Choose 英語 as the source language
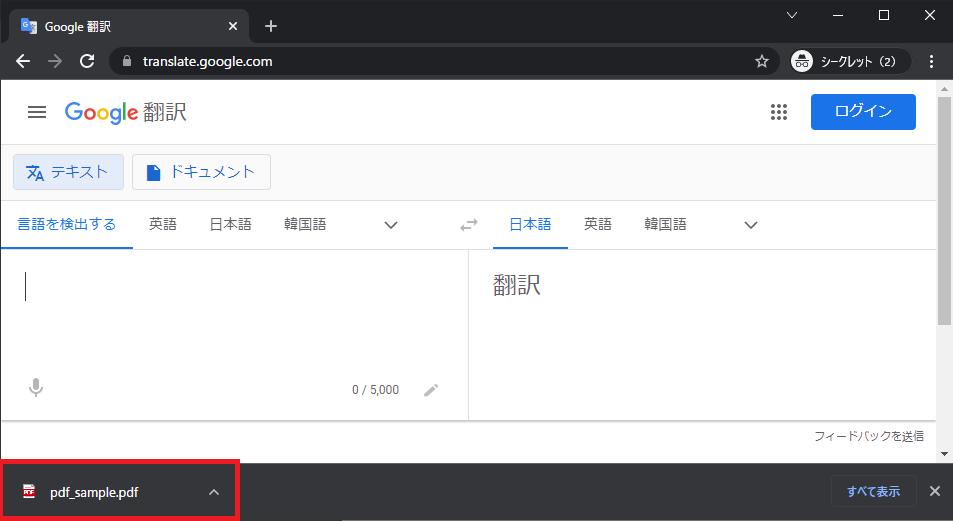 163,224
